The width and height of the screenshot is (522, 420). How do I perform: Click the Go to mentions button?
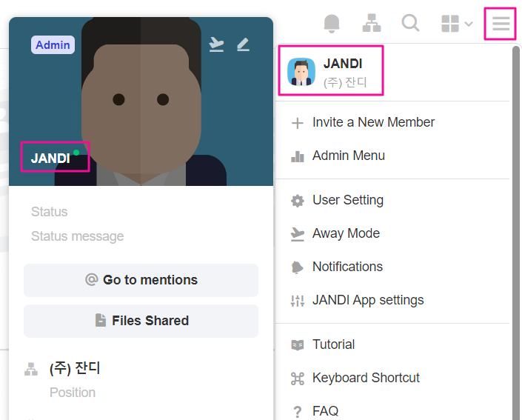tap(141, 280)
